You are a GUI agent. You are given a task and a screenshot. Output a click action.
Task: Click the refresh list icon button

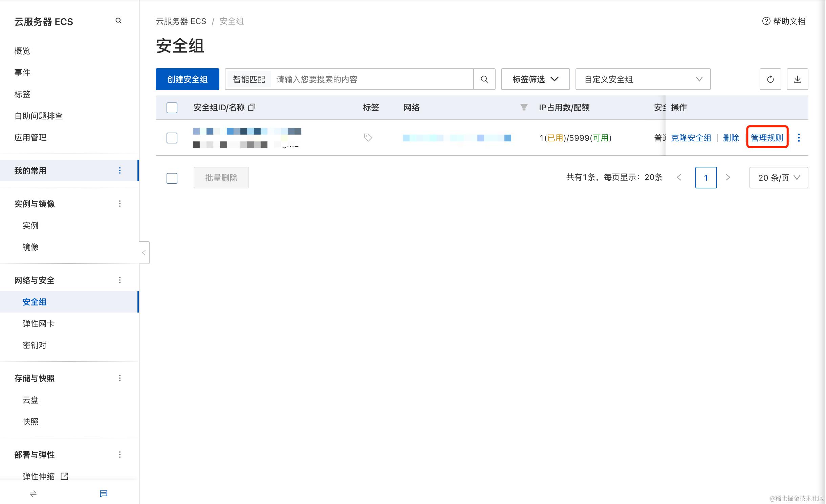[770, 79]
